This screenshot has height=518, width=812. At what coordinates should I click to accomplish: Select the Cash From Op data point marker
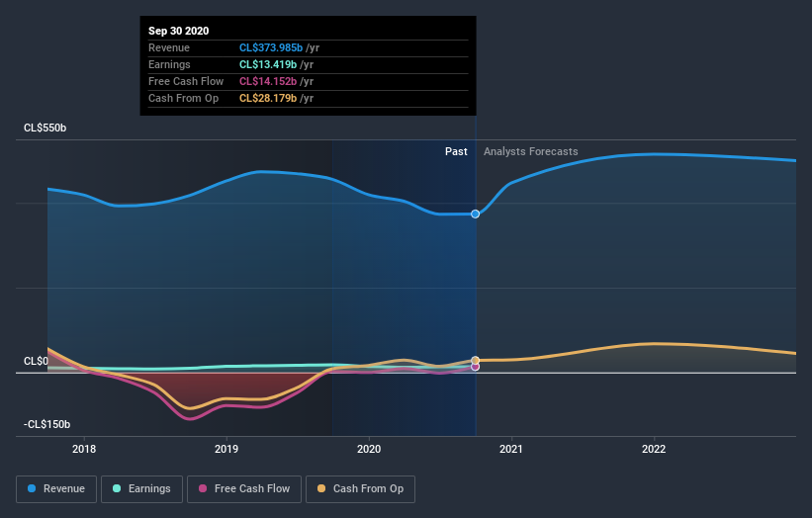click(476, 360)
